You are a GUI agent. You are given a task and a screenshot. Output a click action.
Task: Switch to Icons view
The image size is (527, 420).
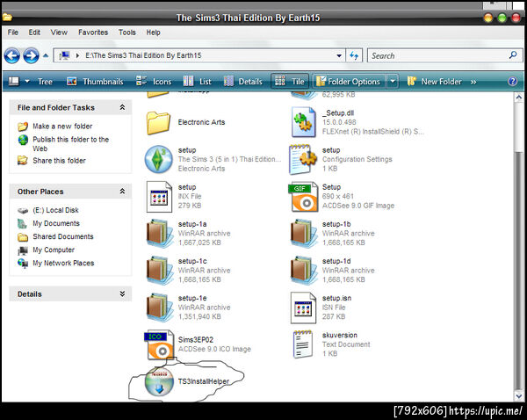[x=154, y=82]
